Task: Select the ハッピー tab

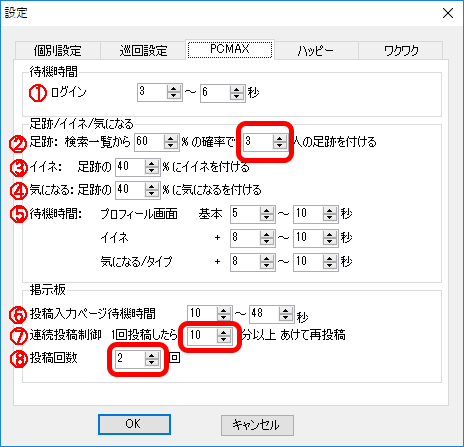Action: pyautogui.click(x=315, y=50)
